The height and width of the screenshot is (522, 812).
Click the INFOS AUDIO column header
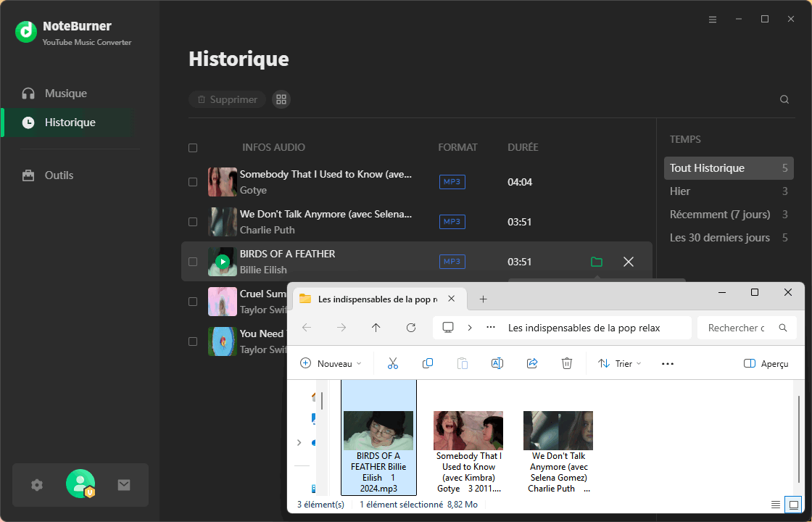pos(273,147)
